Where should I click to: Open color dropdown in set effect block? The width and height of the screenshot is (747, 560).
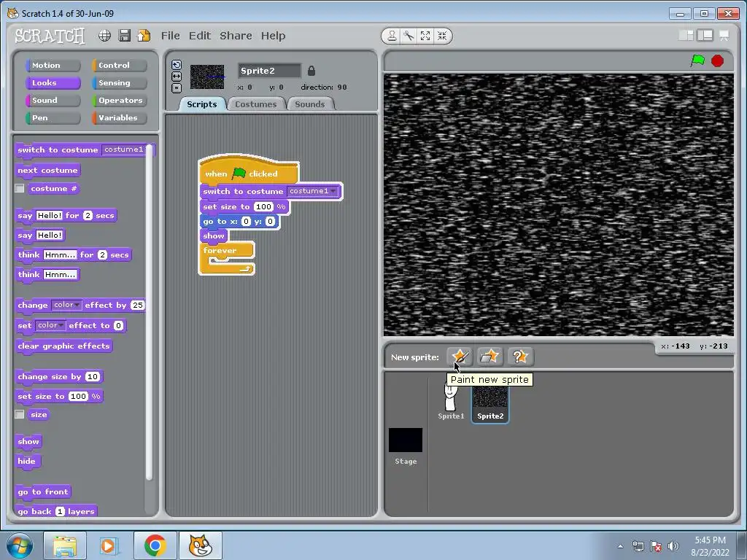coord(50,325)
